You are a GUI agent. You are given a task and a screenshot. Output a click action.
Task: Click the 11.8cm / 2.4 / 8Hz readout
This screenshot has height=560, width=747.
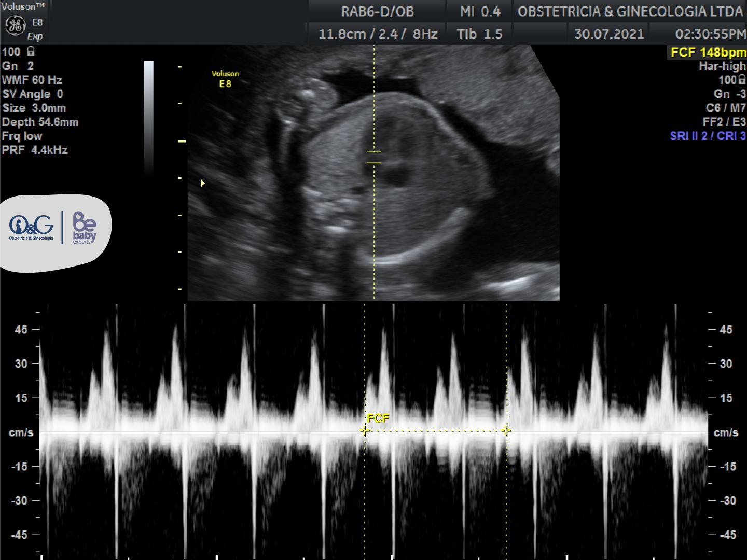[x=378, y=34]
